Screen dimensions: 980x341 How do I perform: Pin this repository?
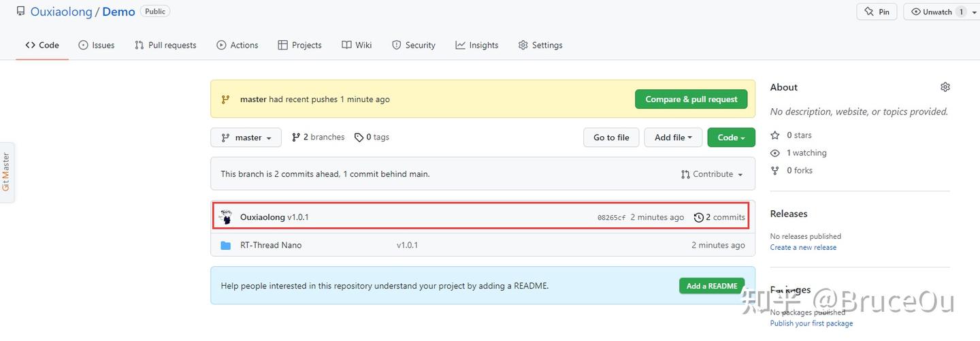[877, 12]
